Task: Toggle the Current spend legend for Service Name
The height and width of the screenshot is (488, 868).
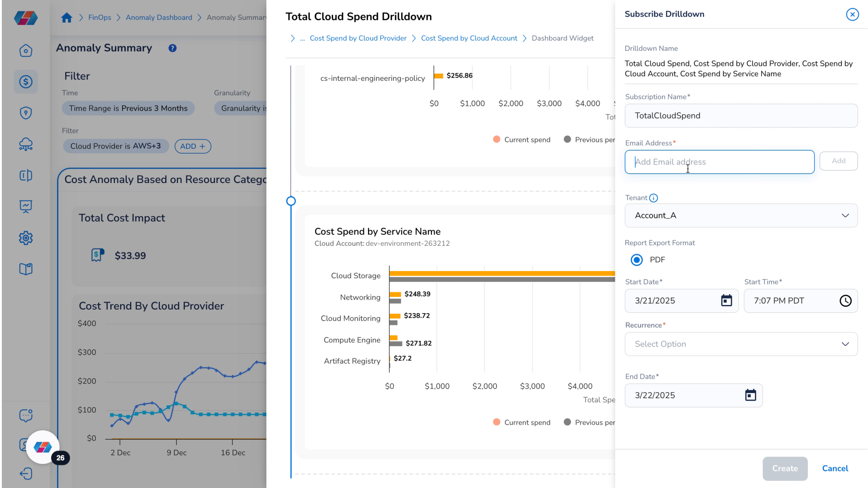Action: pyautogui.click(x=521, y=422)
